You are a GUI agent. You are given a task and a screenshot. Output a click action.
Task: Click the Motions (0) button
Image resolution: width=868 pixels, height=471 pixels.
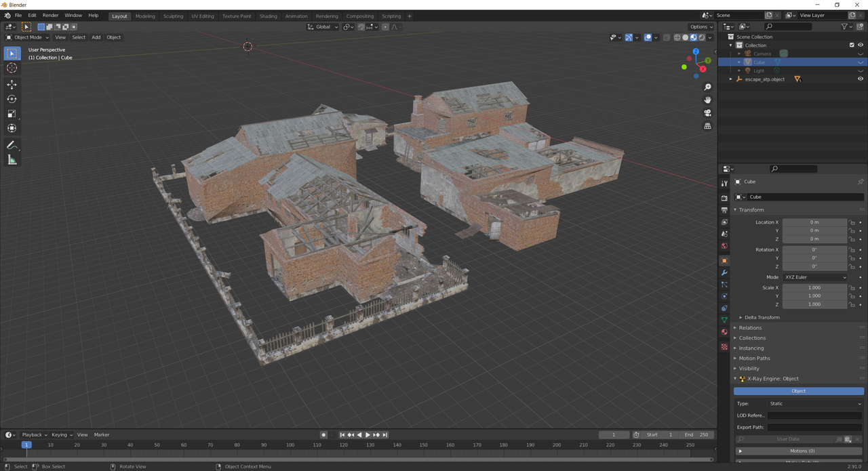[x=799, y=451]
